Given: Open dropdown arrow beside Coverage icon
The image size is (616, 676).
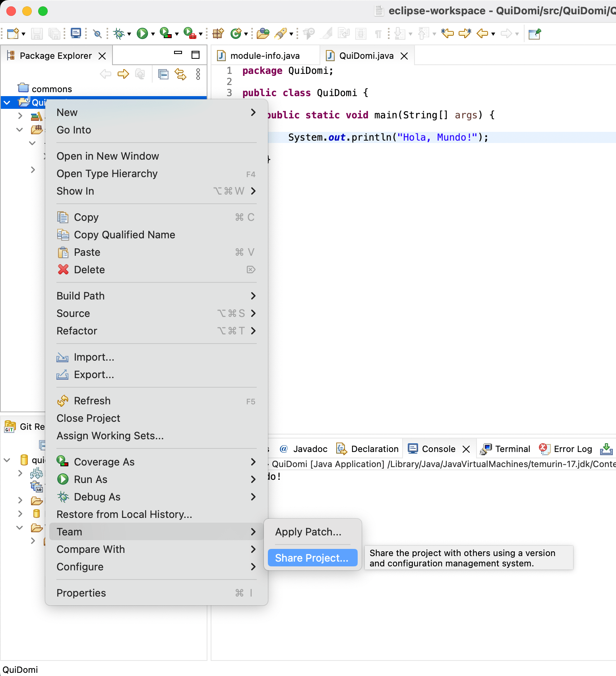Looking at the screenshot, I should tap(176, 34).
